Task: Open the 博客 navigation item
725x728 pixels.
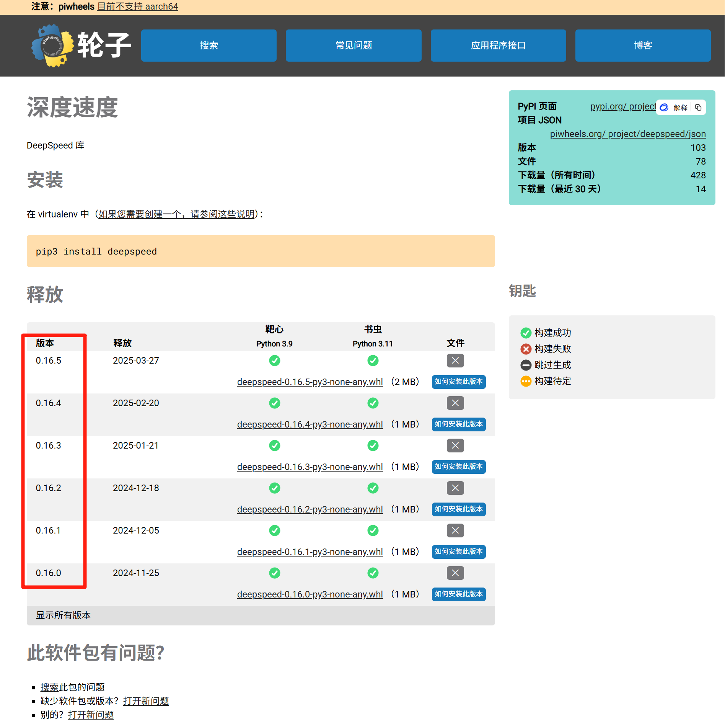Action: click(x=643, y=46)
